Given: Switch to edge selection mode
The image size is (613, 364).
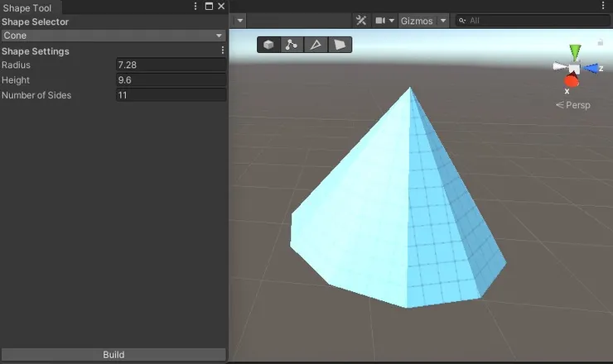Looking at the screenshot, I should [x=316, y=45].
